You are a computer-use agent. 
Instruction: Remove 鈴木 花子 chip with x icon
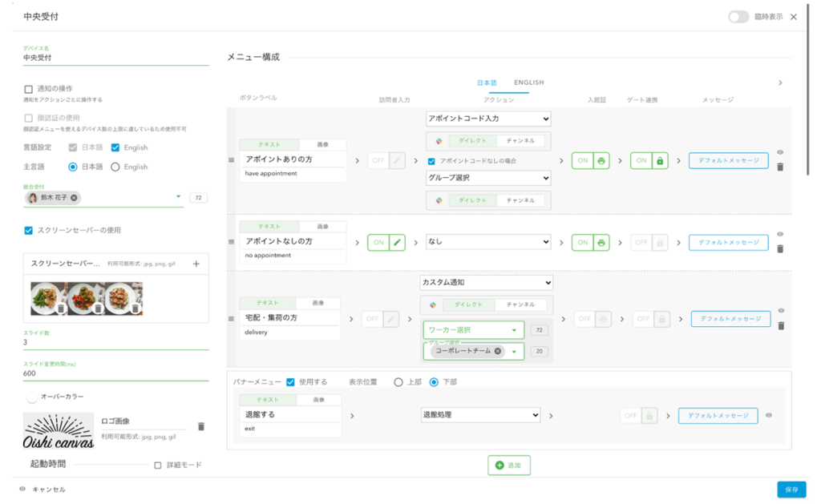(75, 198)
